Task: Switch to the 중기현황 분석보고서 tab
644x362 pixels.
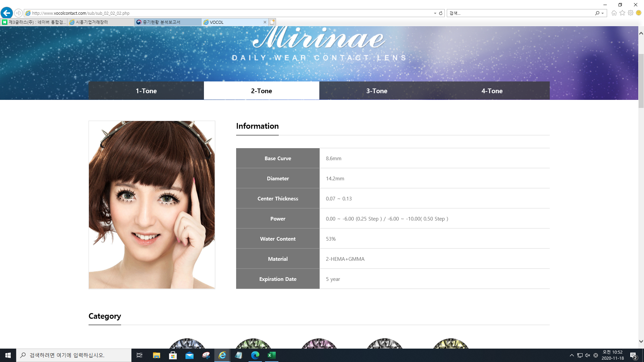Action: (168, 22)
